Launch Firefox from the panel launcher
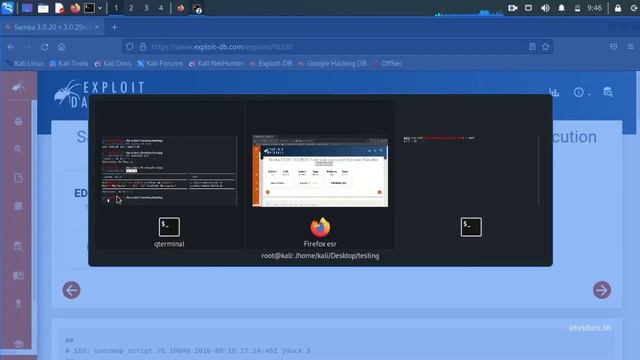 tap(75, 8)
